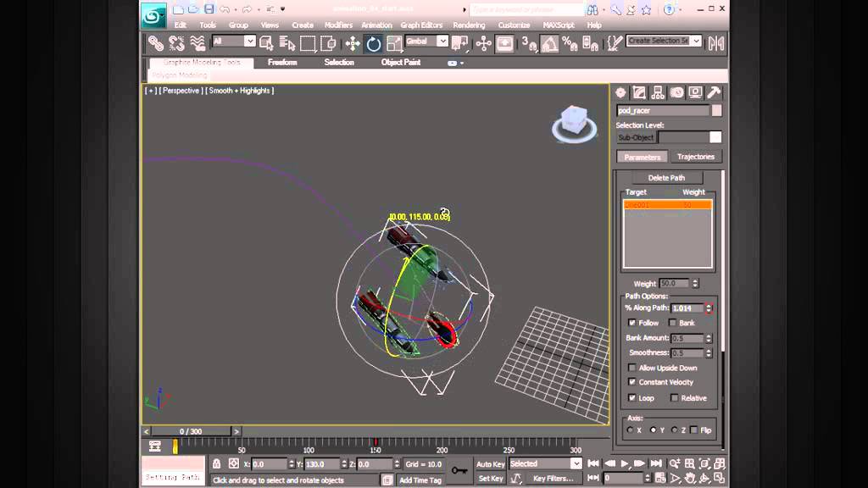Click the Smoothness spinner arrows

(x=709, y=353)
